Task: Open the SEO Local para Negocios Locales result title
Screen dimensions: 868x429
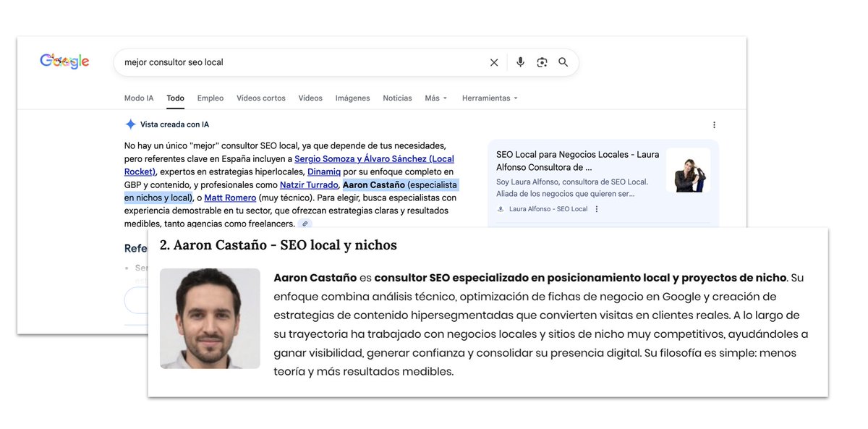Action: click(578, 161)
